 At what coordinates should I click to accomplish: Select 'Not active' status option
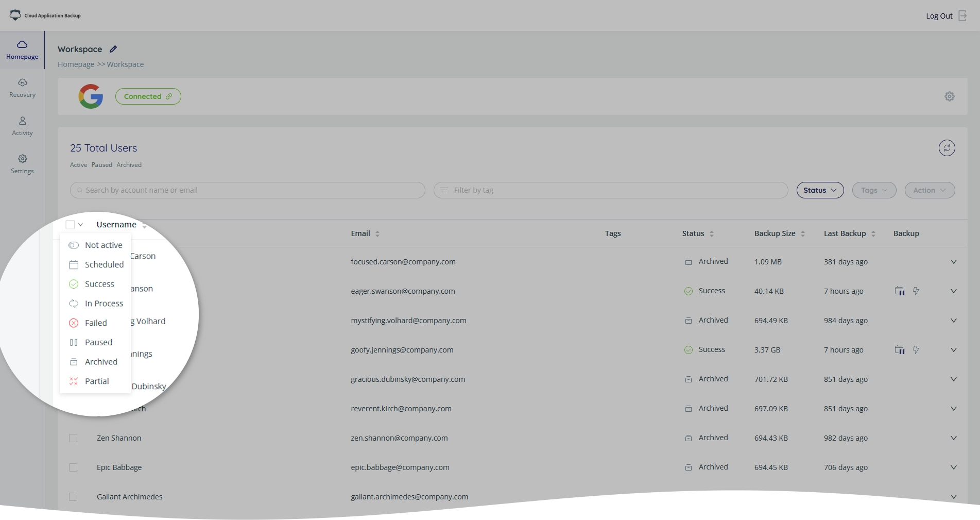pyautogui.click(x=95, y=245)
